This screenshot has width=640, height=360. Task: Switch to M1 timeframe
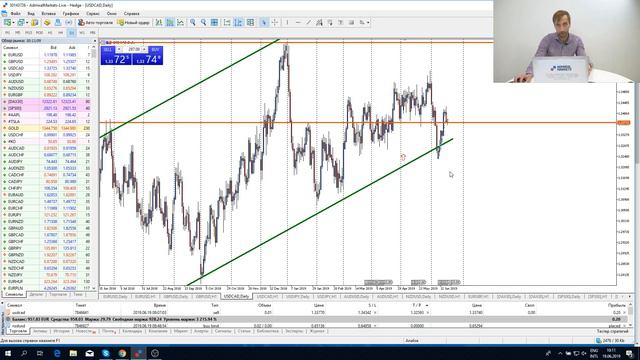coord(7,32)
